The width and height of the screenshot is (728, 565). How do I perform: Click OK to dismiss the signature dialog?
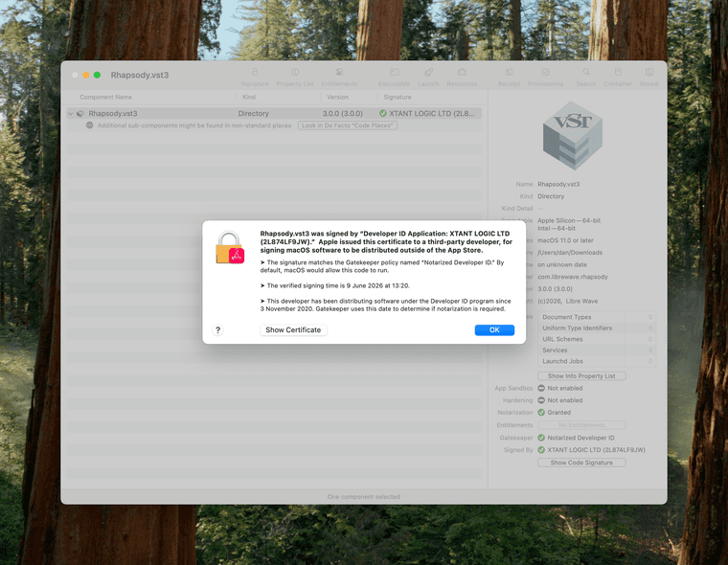pyautogui.click(x=494, y=329)
